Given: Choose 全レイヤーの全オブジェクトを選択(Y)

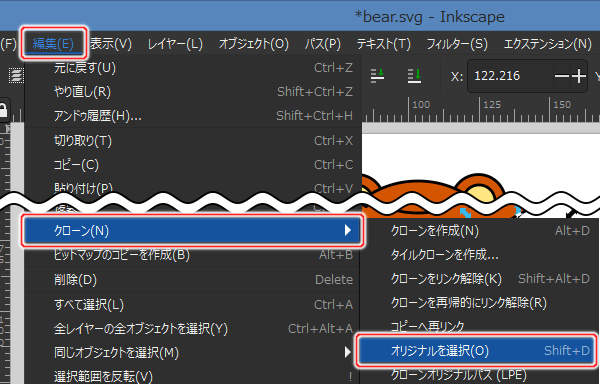Looking at the screenshot, I should [193, 329].
